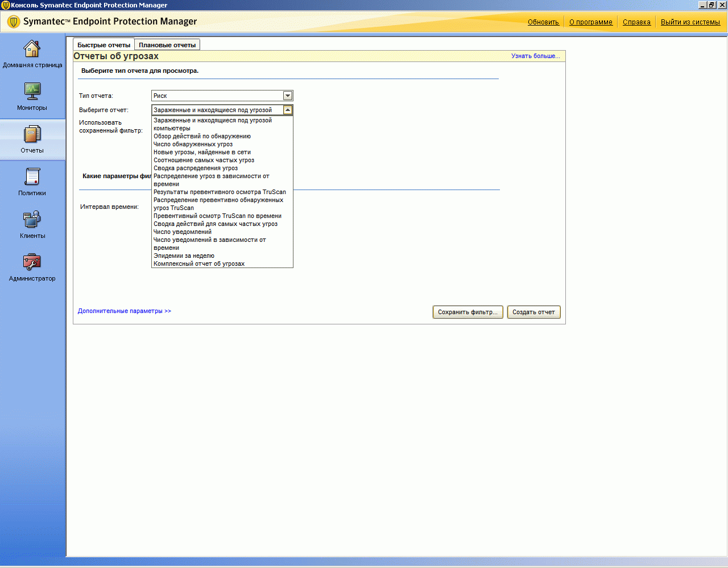This screenshot has height=568, width=728.
Task: Expand the Тип отчета dropdown arrow
Action: point(288,96)
